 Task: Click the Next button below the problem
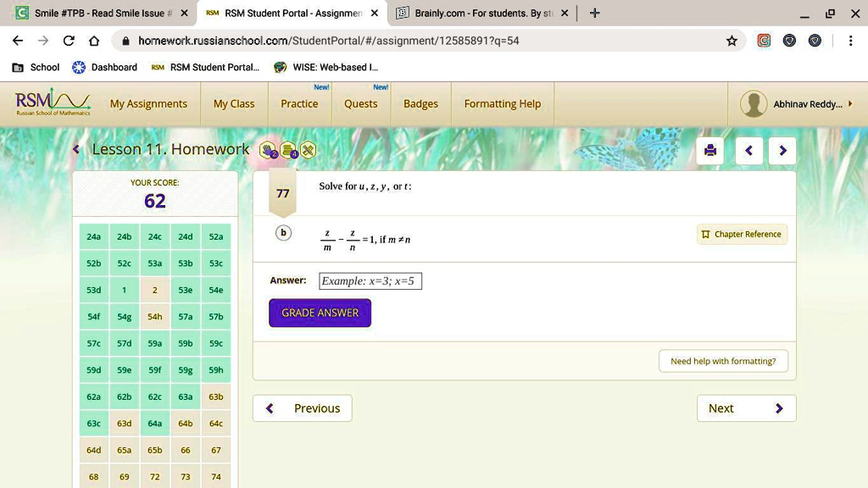746,408
